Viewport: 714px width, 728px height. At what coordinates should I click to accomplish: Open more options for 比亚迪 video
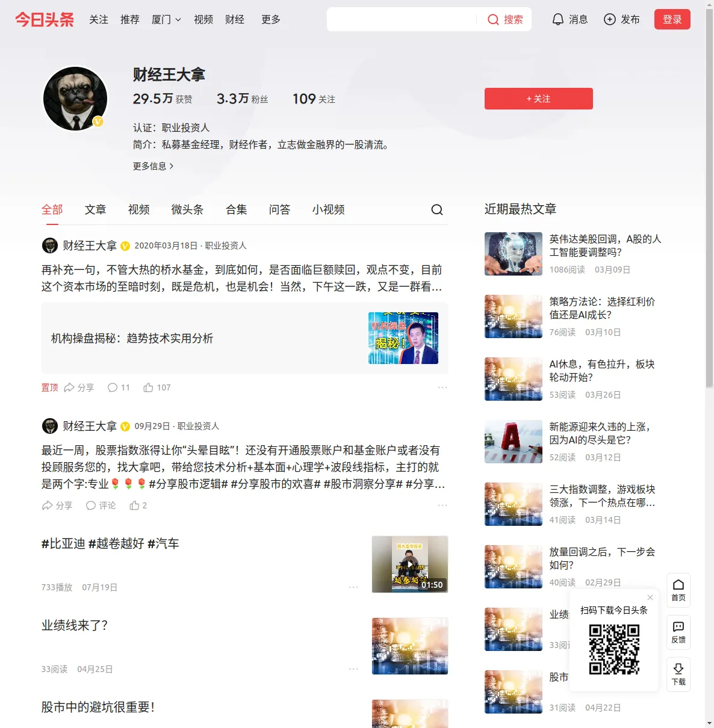[x=353, y=587]
